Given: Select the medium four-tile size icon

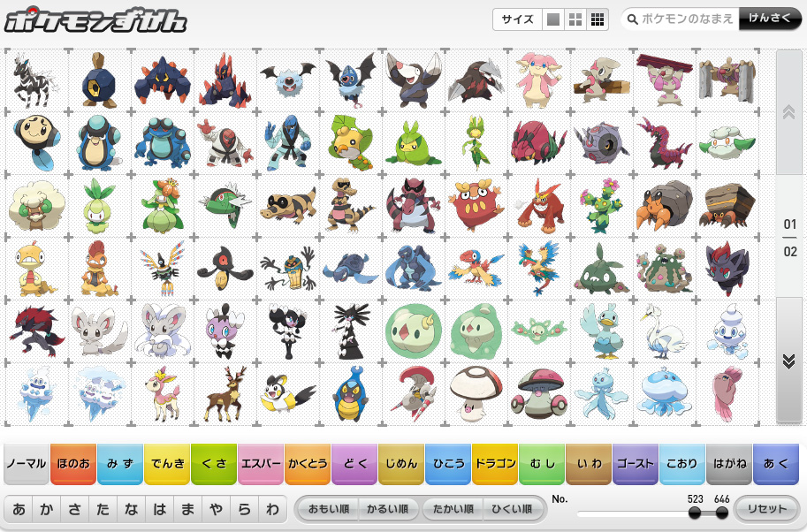Looking at the screenshot, I should (x=575, y=19).
